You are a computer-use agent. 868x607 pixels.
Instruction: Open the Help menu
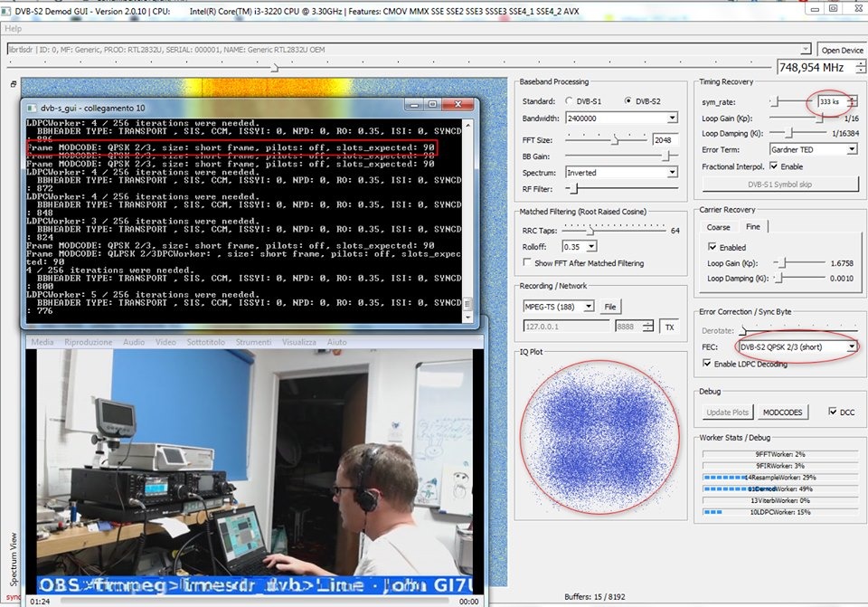pos(14,28)
